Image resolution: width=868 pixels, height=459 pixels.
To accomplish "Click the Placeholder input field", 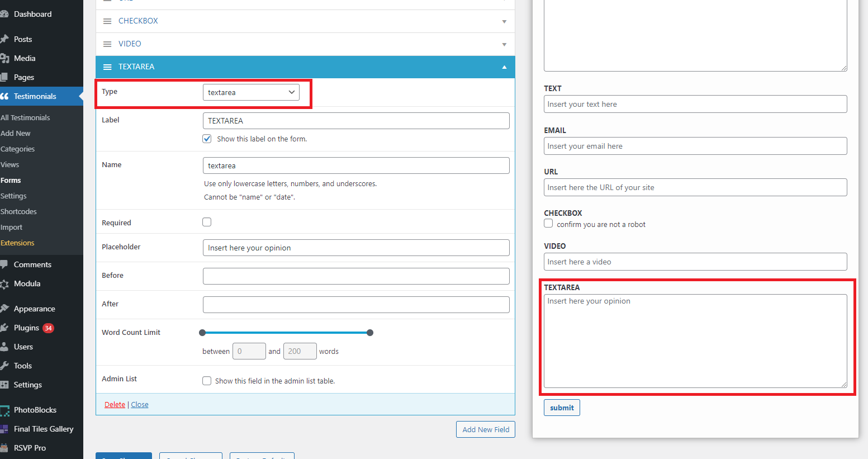I will click(356, 248).
